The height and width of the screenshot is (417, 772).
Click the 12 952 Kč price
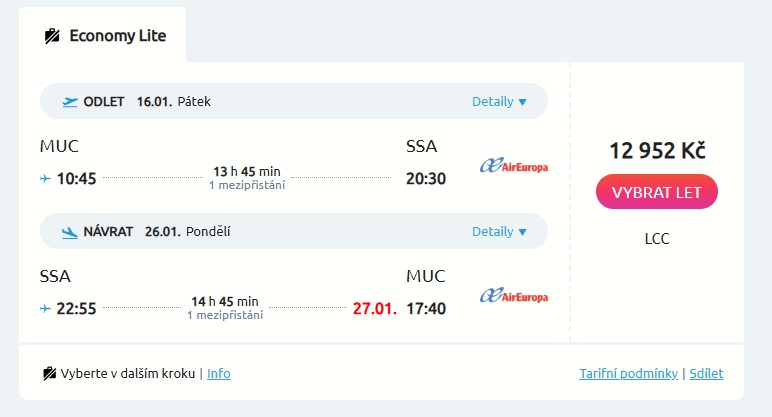[x=657, y=151]
